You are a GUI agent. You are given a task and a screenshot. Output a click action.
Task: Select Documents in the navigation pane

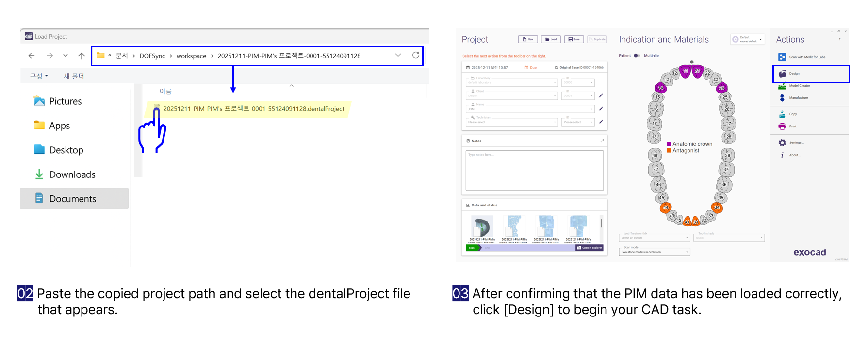72,199
